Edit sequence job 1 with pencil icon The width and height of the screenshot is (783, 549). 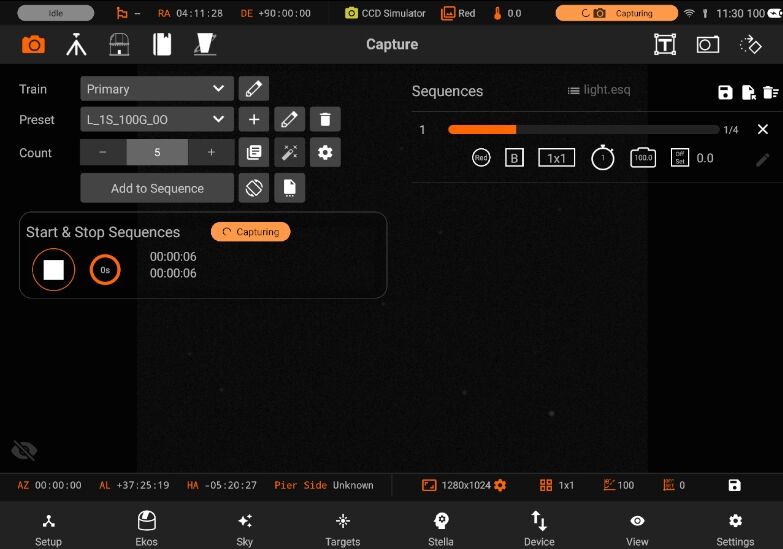pyautogui.click(x=763, y=160)
